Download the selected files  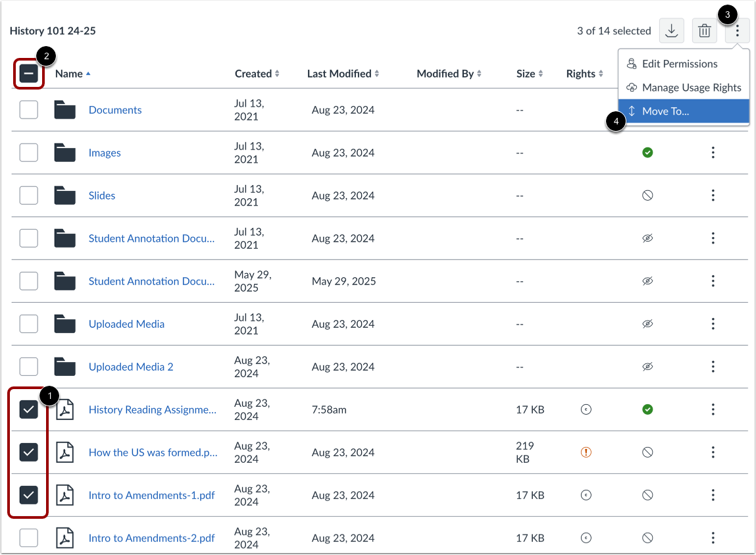click(671, 31)
